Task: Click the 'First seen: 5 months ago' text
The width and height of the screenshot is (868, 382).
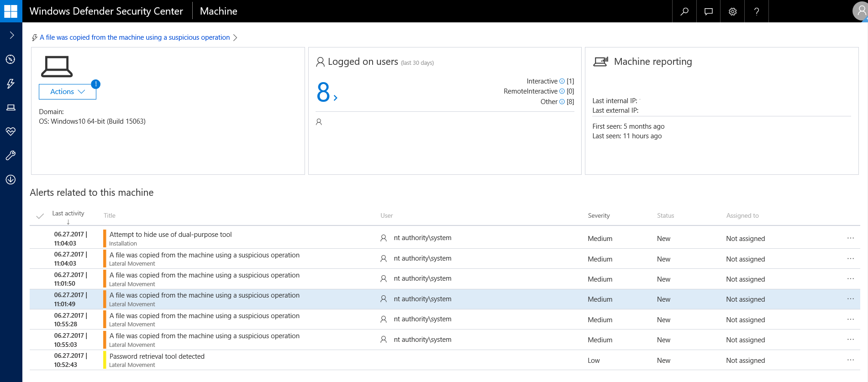Action: click(x=628, y=126)
